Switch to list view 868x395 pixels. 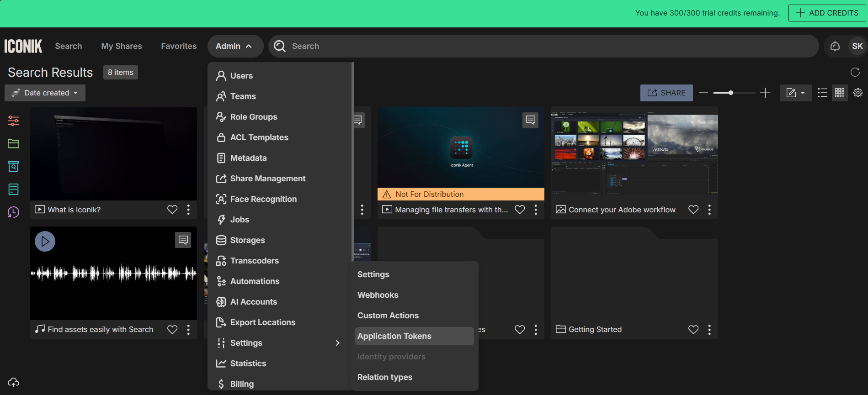click(823, 93)
